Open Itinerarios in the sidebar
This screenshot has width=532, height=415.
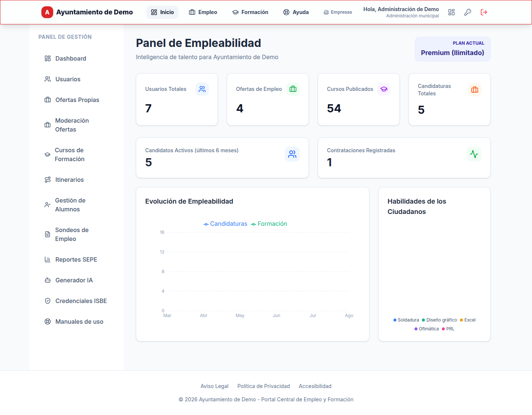pos(76,180)
